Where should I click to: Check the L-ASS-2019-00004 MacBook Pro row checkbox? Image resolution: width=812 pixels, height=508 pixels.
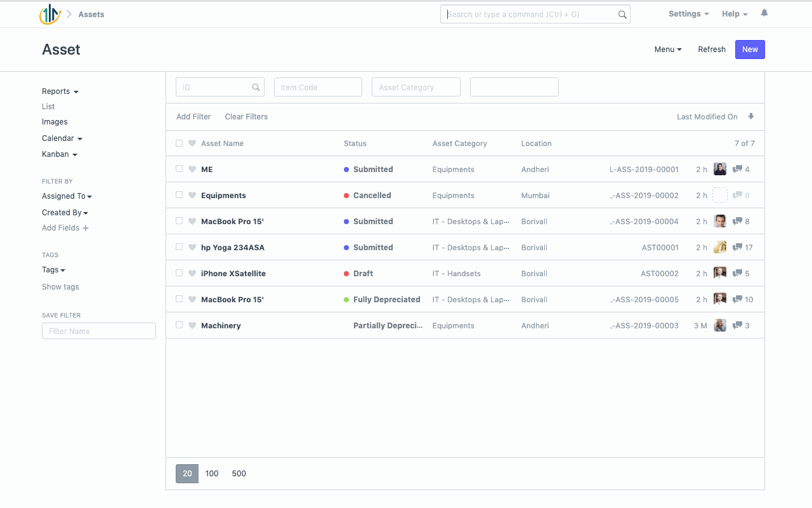pos(179,221)
